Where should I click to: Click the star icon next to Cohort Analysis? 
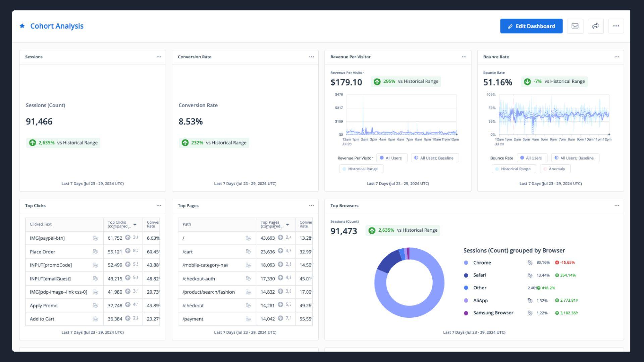23,25
